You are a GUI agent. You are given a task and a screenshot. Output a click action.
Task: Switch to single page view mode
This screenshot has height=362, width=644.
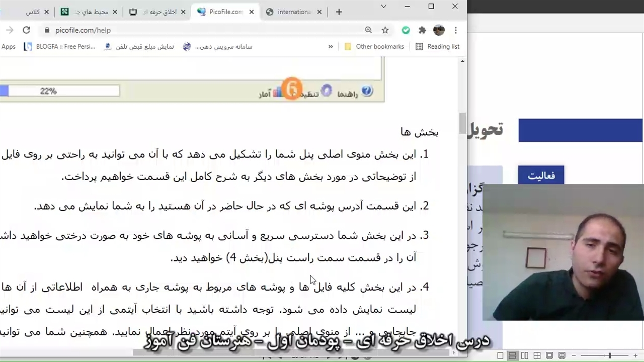tap(500, 356)
